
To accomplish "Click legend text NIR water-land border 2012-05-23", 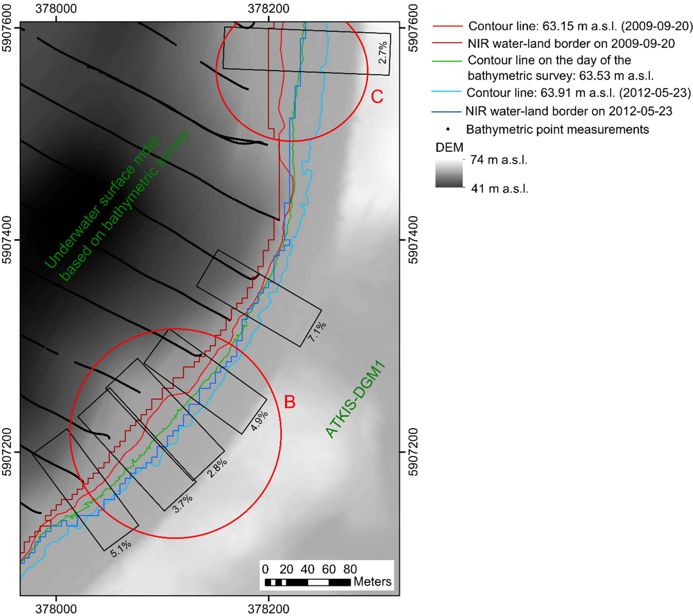I will click(569, 111).
